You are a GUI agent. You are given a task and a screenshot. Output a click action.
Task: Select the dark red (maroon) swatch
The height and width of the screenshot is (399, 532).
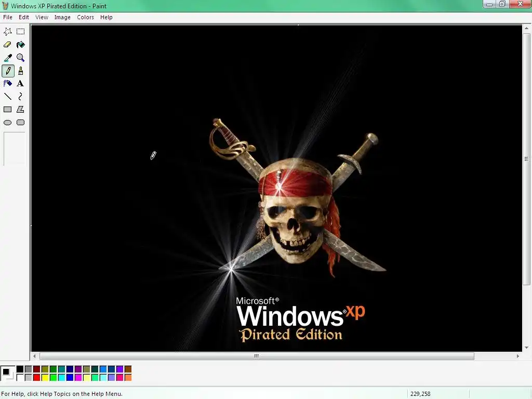pyautogui.click(x=37, y=369)
